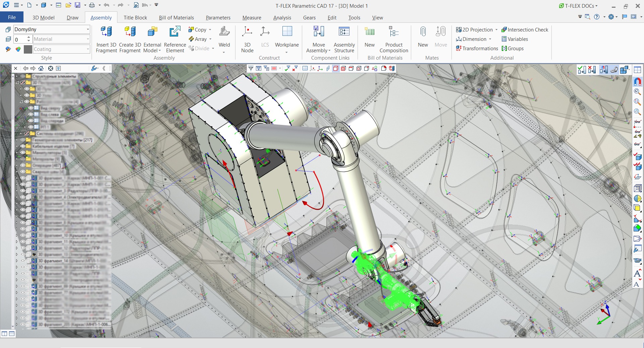Expand the Copy dropdown arrow
Screen dimensions: 644x348
point(210,30)
